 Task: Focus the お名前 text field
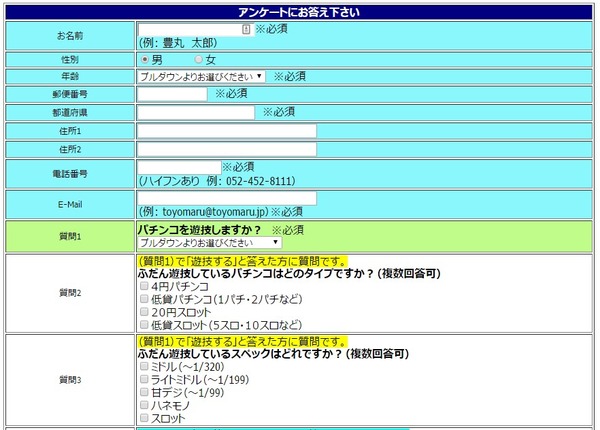click(196, 29)
